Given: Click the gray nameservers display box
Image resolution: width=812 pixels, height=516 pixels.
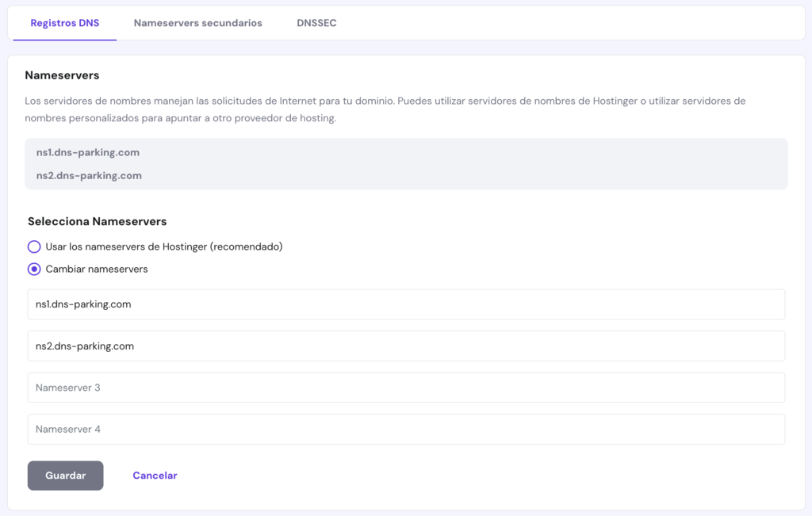Looking at the screenshot, I should 406,163.
